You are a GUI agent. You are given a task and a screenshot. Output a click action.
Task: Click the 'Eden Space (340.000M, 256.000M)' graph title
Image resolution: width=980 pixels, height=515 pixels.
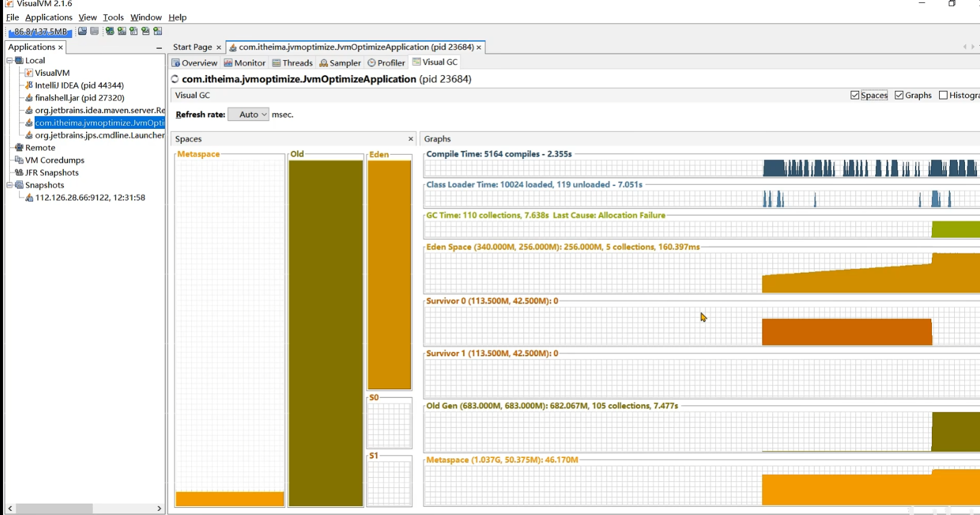(563, 247)
